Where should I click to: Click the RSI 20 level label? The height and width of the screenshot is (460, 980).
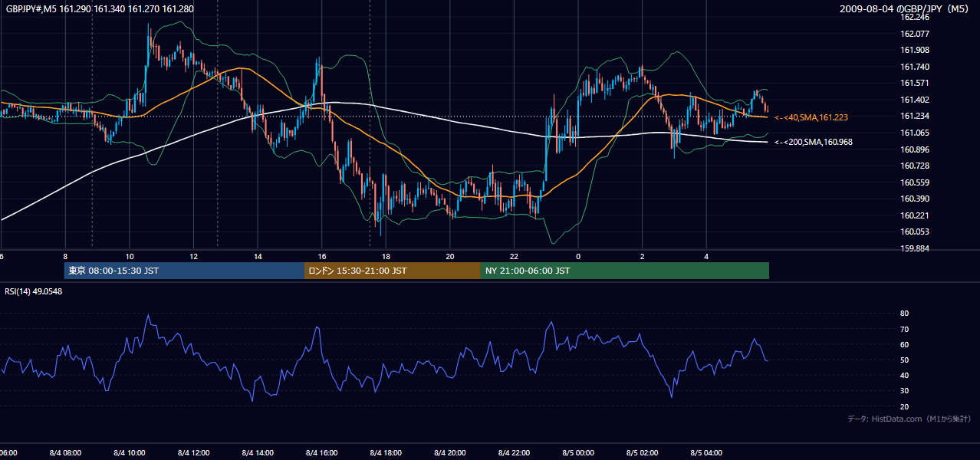click(904, 406)
